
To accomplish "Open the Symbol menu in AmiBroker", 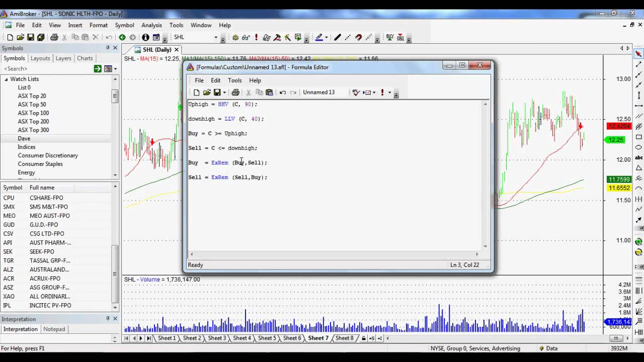I will 124,25.
